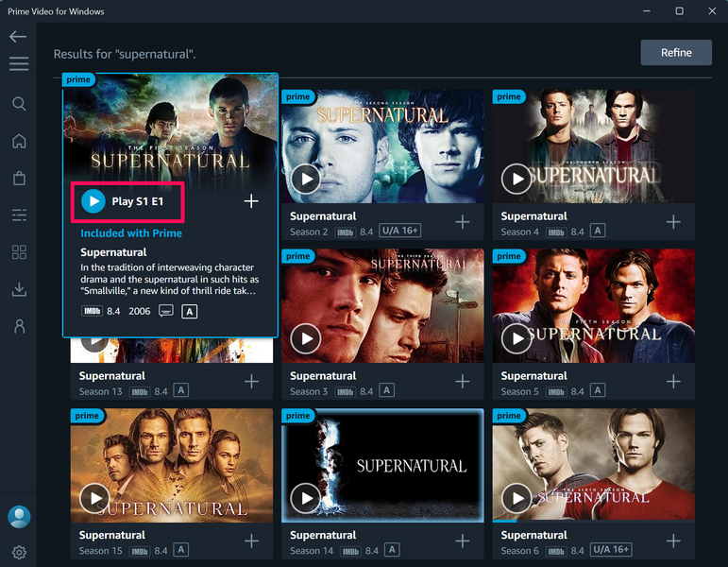Add Supernatural Season 1 to watchlist
728x567 pixels.
(x=251, y=201)
